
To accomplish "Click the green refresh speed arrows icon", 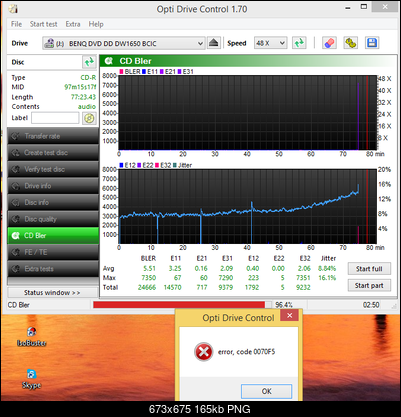I will [299, 43].
